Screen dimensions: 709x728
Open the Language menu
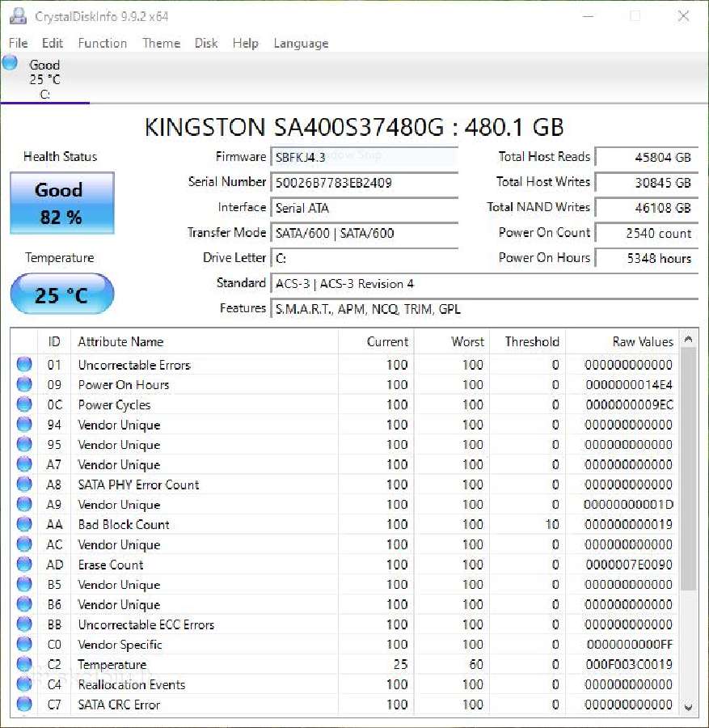pos(301,44)
